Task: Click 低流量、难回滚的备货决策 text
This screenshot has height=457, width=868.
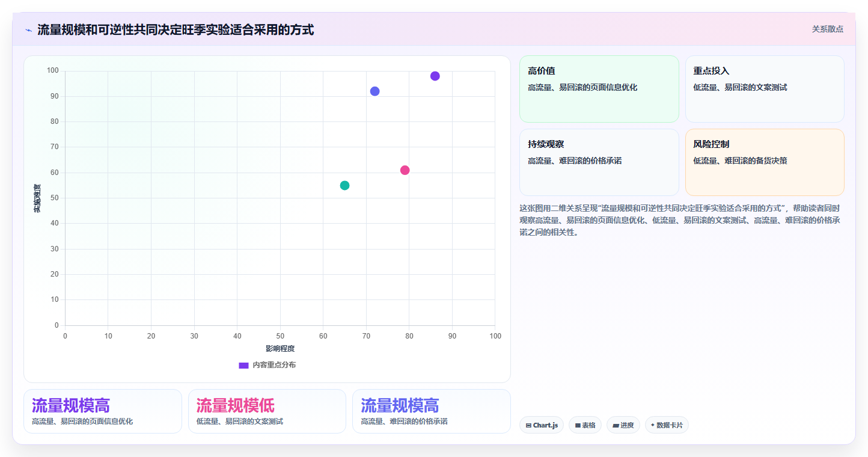Action: [740, 161]
